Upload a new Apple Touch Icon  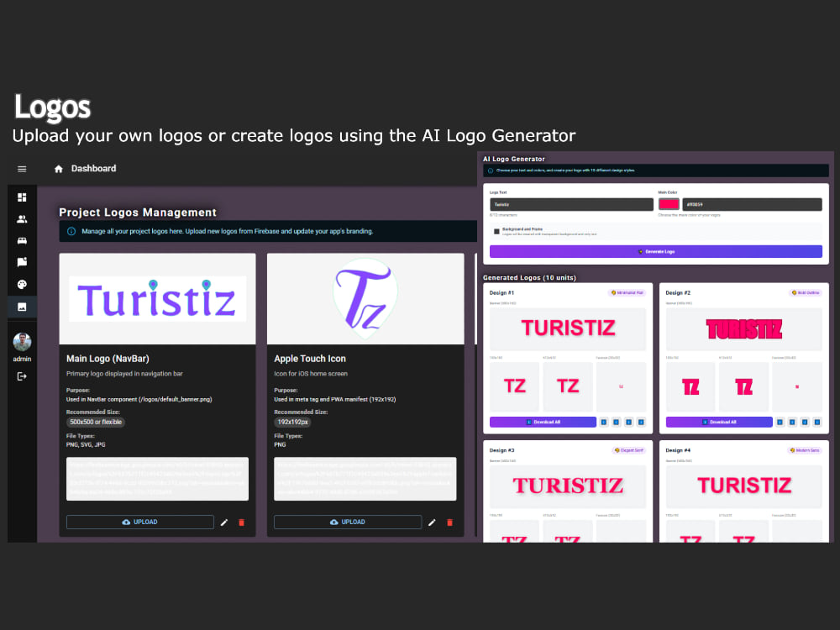coord(348,522)
